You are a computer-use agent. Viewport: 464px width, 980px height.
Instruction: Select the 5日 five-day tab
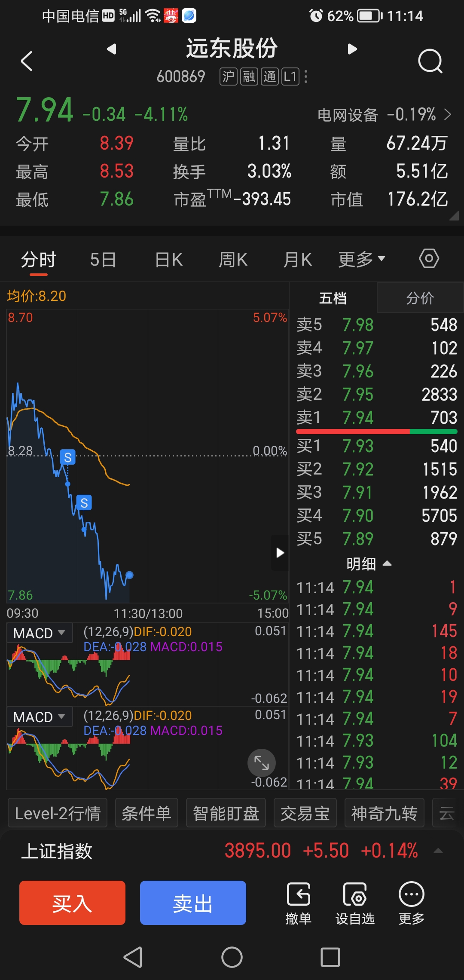tap(103, 260)
